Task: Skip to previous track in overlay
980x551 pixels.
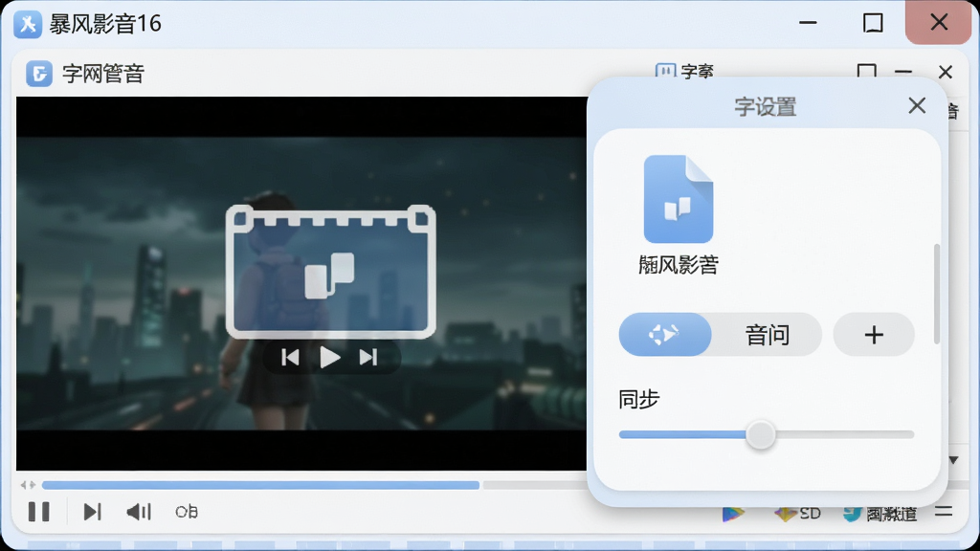Action: tap(290, 358)
